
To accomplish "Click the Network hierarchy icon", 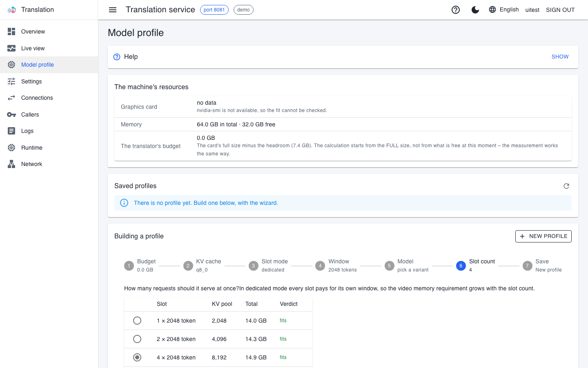I will [x=11, y=164].
